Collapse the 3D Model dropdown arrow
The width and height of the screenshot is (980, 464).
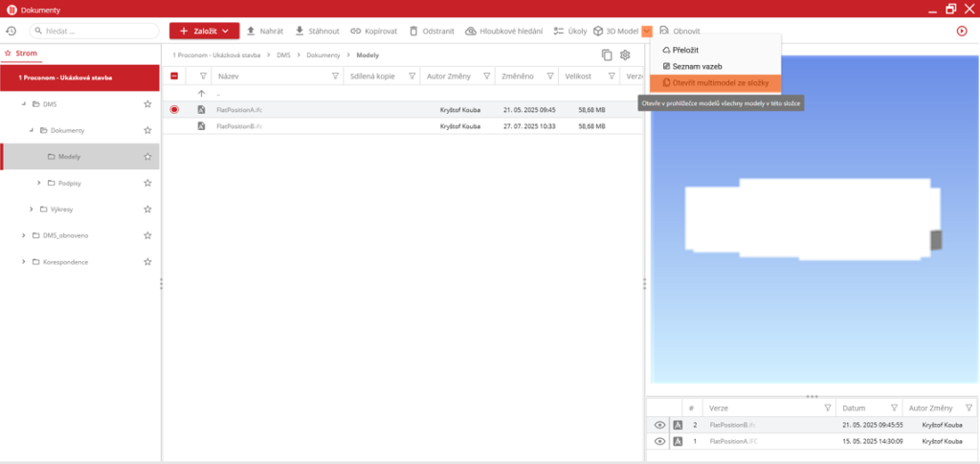tap(647, 32)
